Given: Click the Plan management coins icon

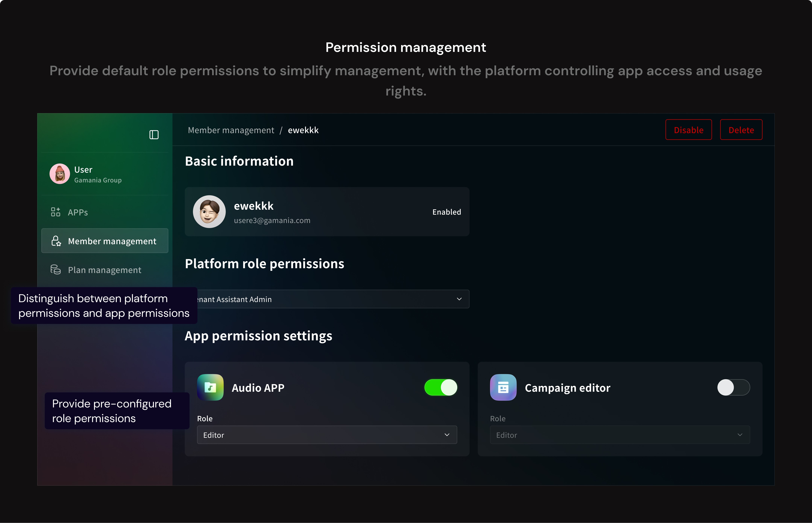Looking at the screenshot, I should click(55, 270).
